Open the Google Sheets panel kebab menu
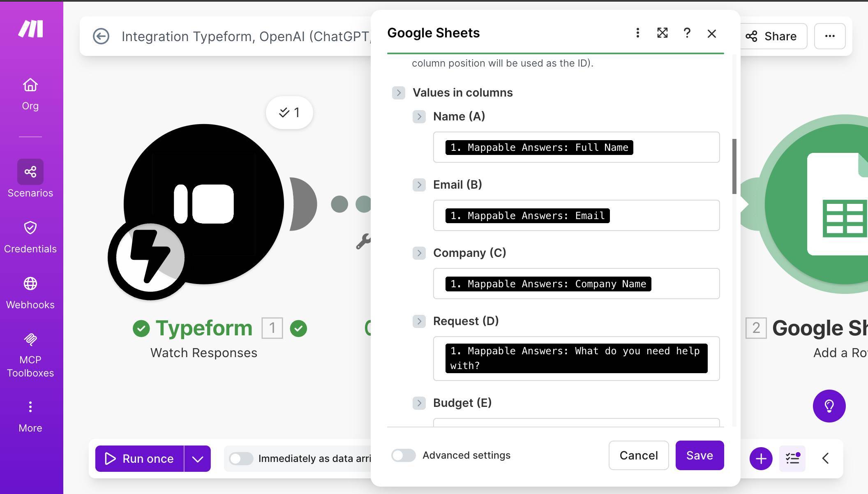This screenshot has height=494, width=868. [x=637, y=33]
